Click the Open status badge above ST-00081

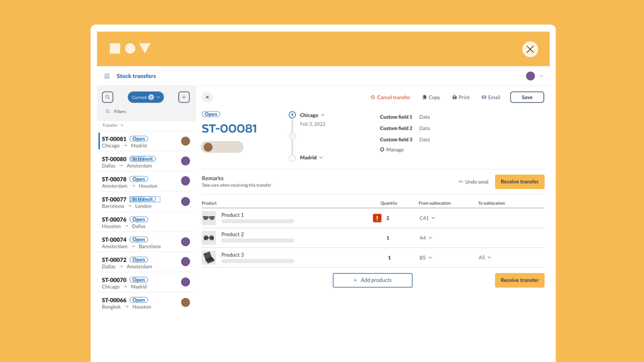[211, 114]
